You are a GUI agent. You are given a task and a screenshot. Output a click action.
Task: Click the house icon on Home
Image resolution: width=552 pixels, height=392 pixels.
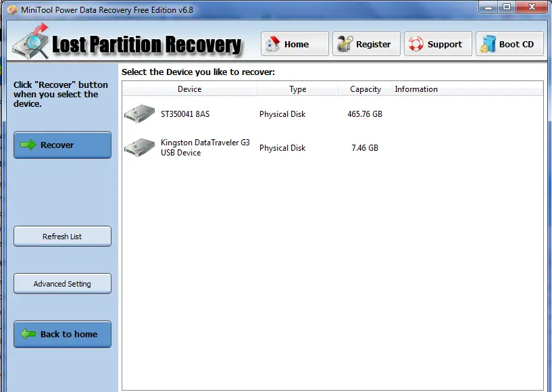(x=273, y=44)
